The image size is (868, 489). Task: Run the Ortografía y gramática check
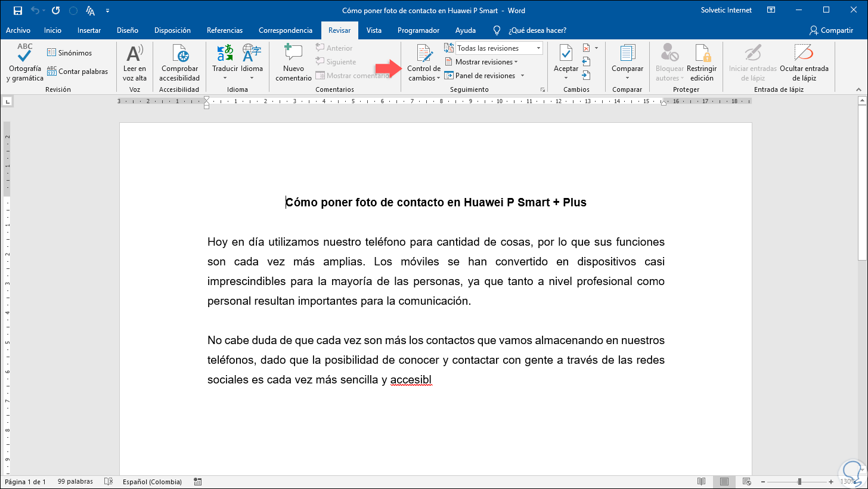(x=24, y=63)
